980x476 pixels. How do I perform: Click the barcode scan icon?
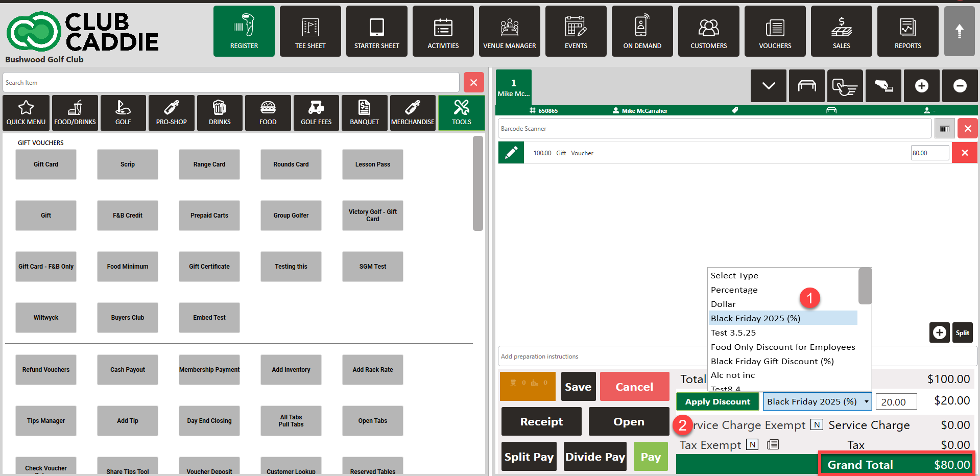pyautogui.click(x=944, y=129)
